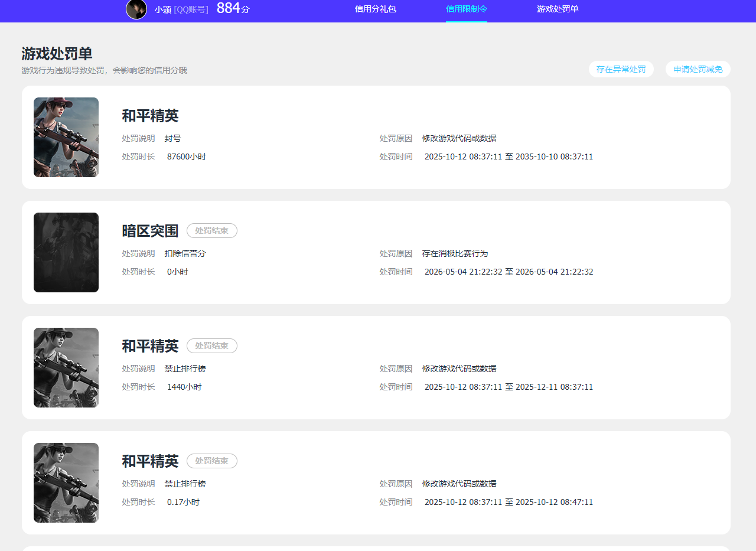Click the time range ending 2025-12-11 08:37:11

coord(509,387)
